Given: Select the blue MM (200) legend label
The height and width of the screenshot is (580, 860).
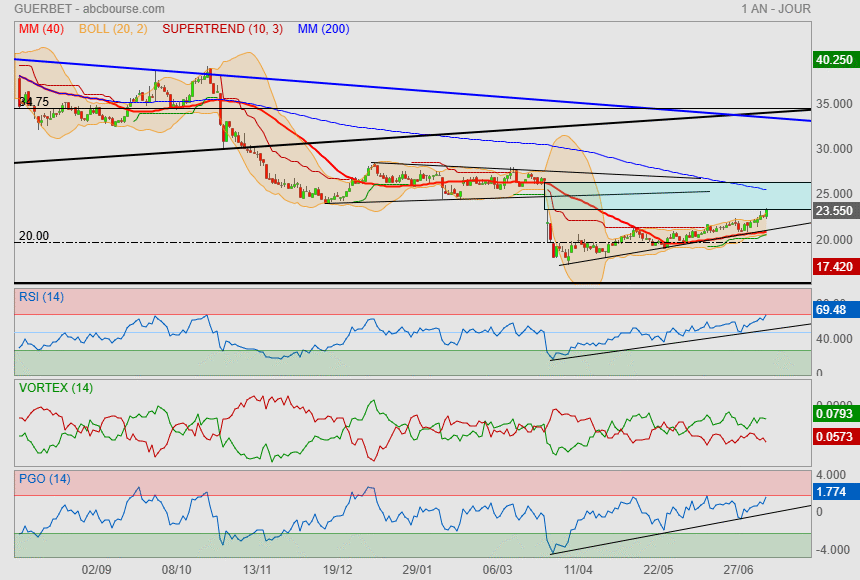Looking at the screenshot, I should (x=323, y=29).
